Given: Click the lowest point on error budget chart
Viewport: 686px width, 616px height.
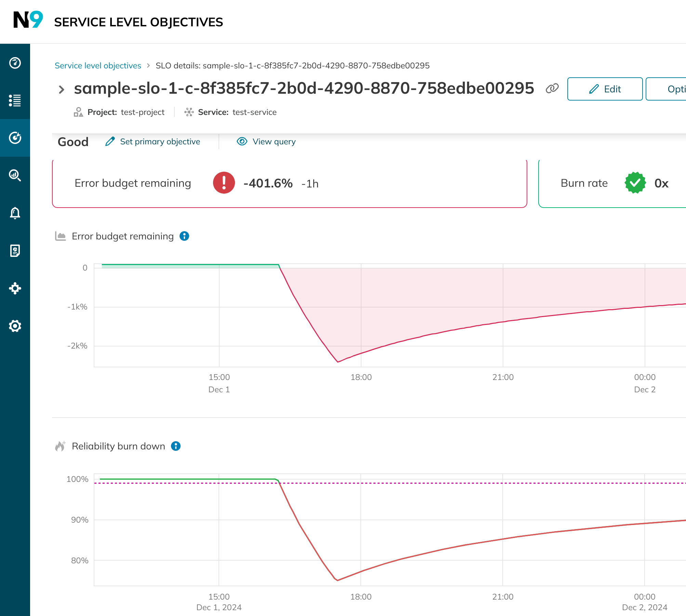Looking at the screenshot, I should [x=338, y=362].
